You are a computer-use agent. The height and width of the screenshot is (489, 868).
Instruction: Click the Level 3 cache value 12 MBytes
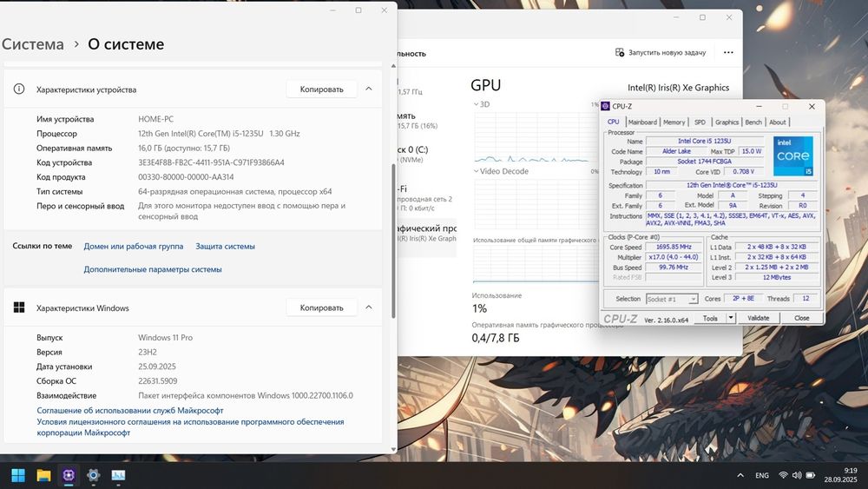(777, 277)
